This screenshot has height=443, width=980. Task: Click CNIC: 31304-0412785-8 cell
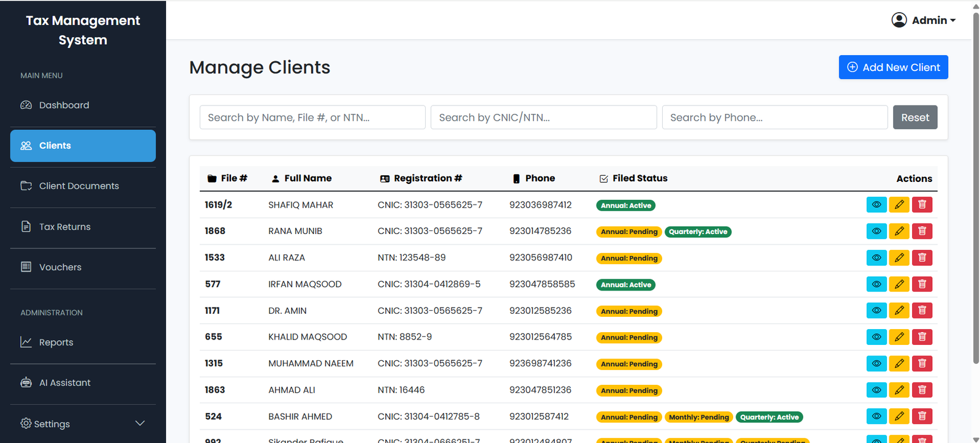pos(429,416)
